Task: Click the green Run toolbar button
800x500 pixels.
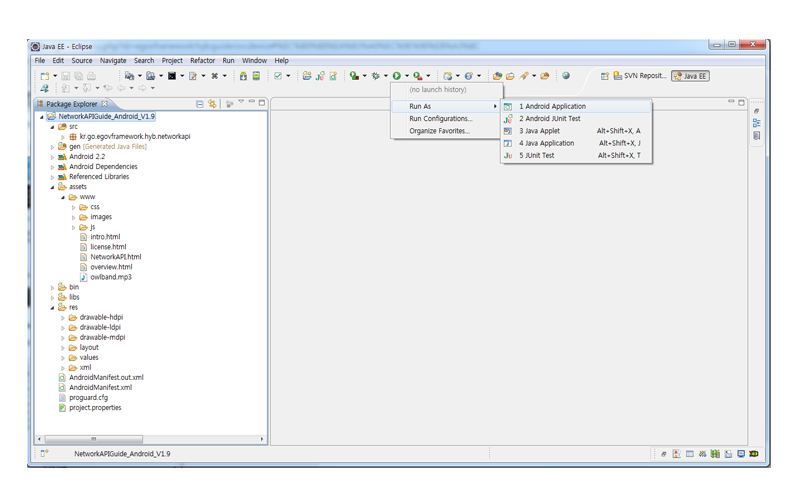Action: [397, 76]
